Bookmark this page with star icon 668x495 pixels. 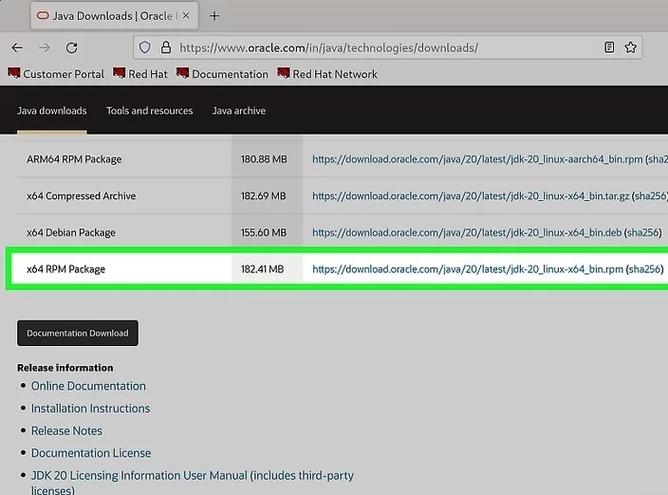pyautogui.click(x=631, y=47)
